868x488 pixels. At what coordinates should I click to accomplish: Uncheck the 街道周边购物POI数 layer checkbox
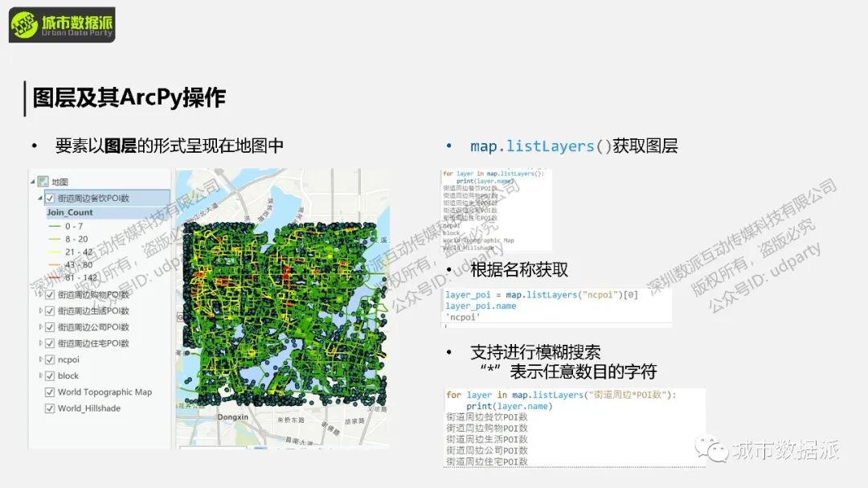(x=50, y=295)
